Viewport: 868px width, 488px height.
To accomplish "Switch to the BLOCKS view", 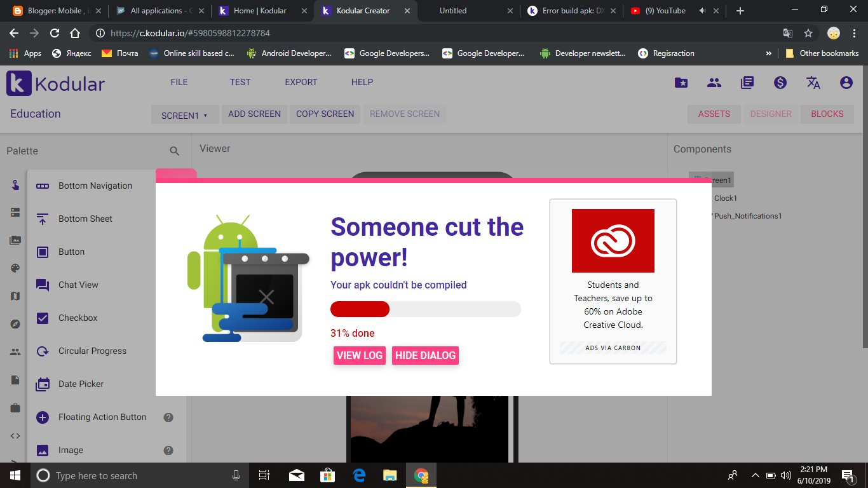I will pos(827,114).
